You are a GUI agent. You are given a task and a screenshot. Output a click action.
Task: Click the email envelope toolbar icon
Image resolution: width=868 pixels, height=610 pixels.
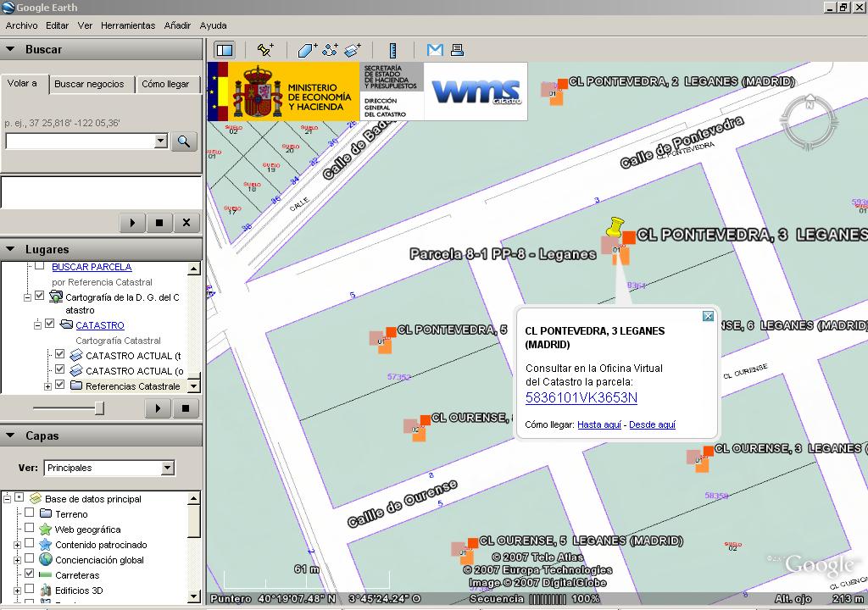tap(435, 50)
